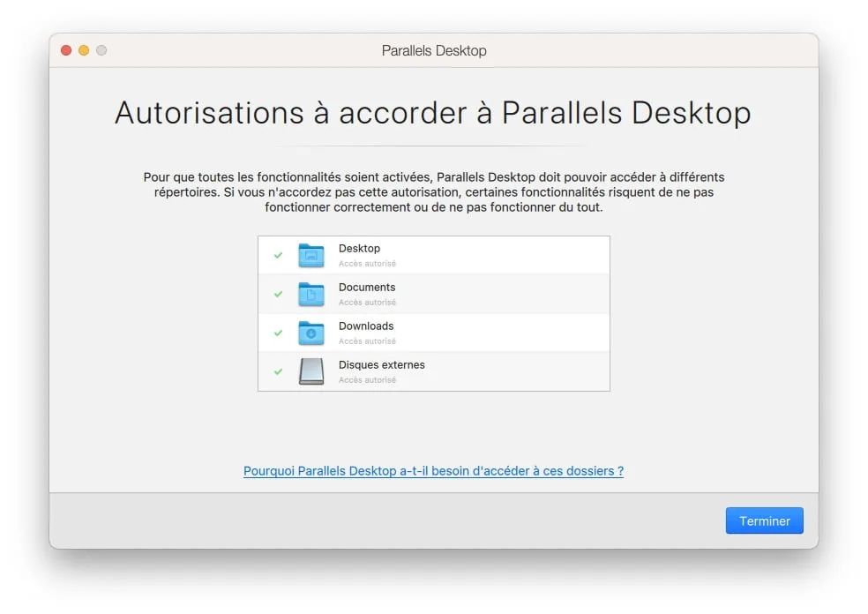
Task: Click the green checkmark beside Downloads
Action: point(278,333)
